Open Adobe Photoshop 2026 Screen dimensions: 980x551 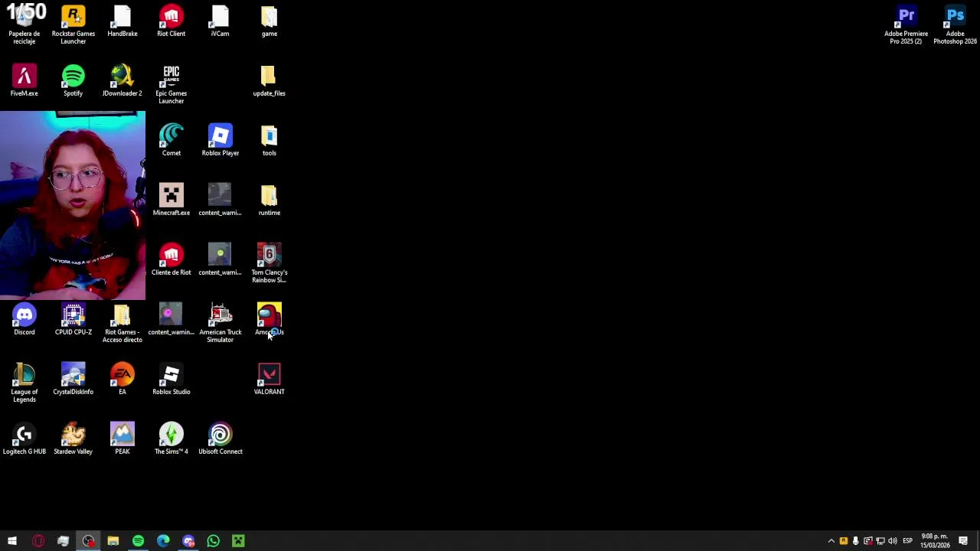955,24
